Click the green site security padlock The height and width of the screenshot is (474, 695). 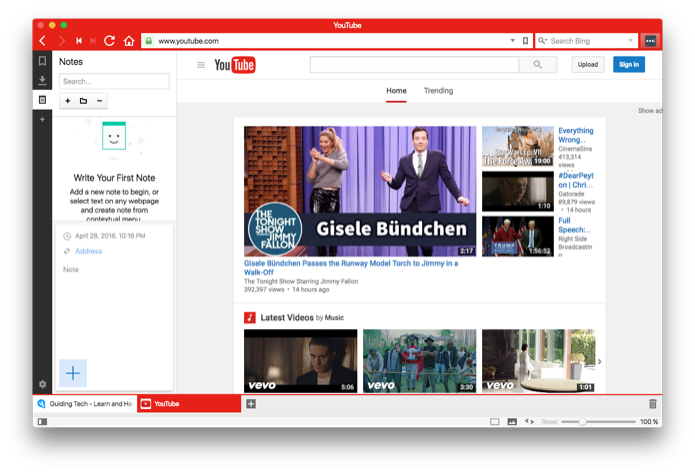pos(149,41)
